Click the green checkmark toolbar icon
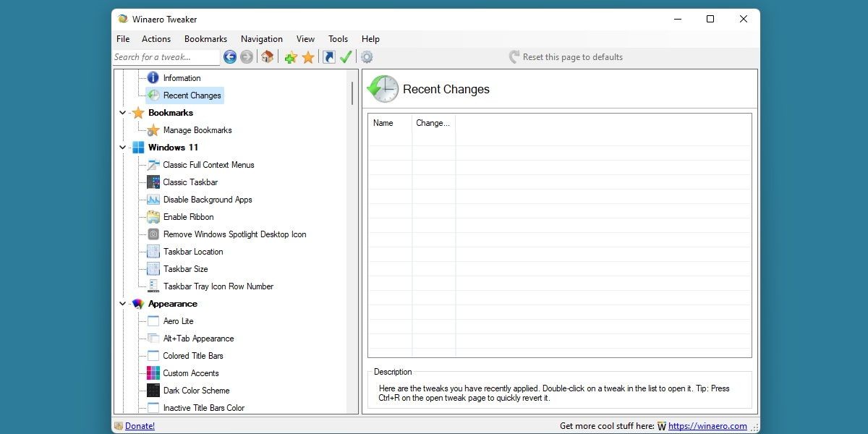 346,57
